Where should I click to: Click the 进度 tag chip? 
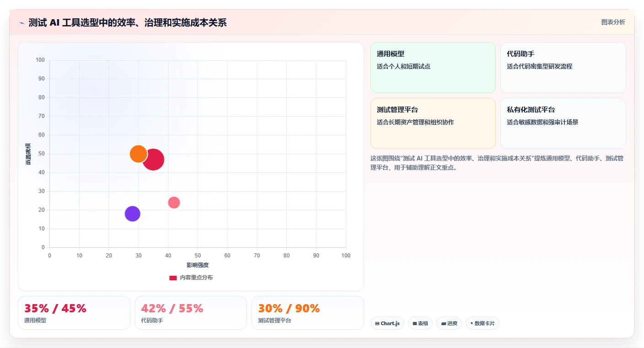[x=449, y=323]
